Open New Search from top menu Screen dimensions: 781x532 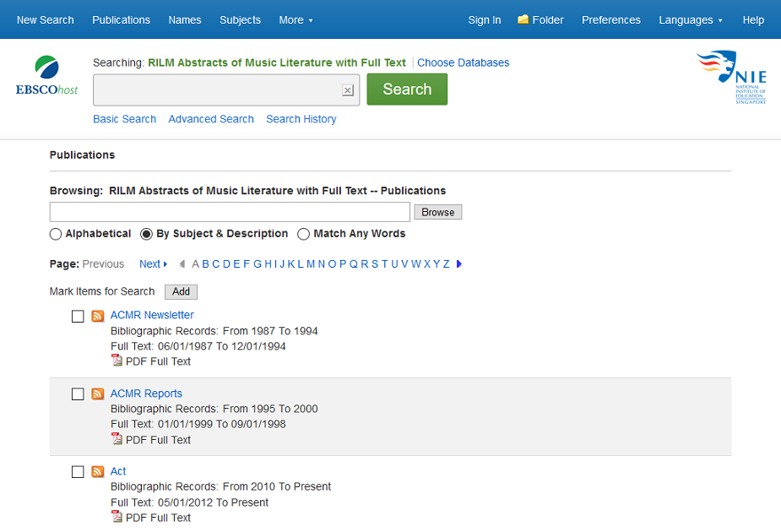[46, 20]
